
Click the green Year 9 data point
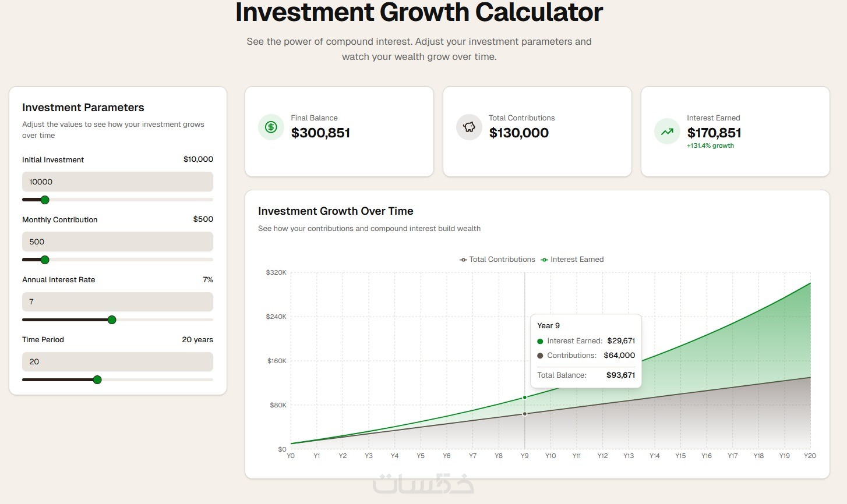525,397
